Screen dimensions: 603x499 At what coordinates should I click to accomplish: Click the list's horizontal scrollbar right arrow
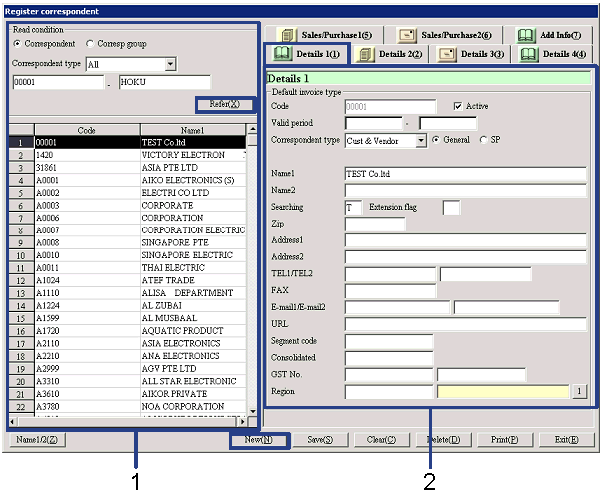[242, 422]
